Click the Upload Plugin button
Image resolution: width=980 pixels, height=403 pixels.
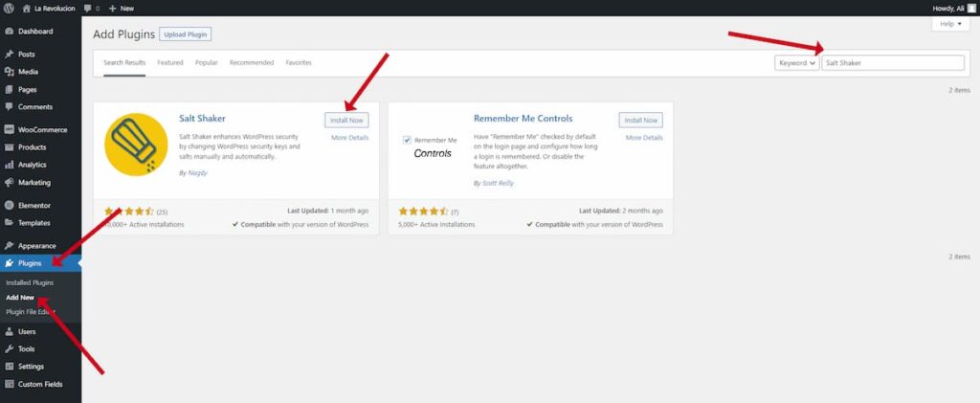[x=185, y=34]
